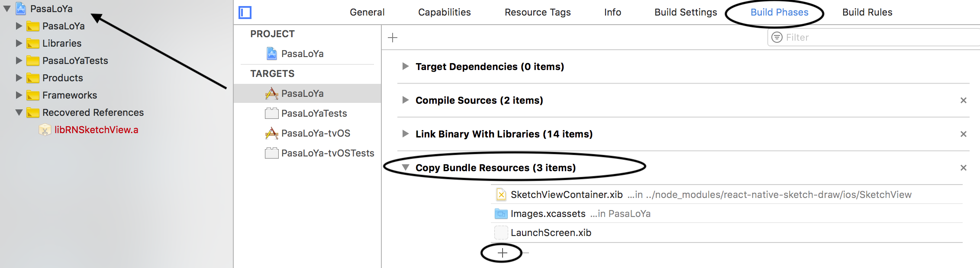Click plus under Copy Bundle Resources
Viewport: 980px width, 268px height.
coord(502,253)
